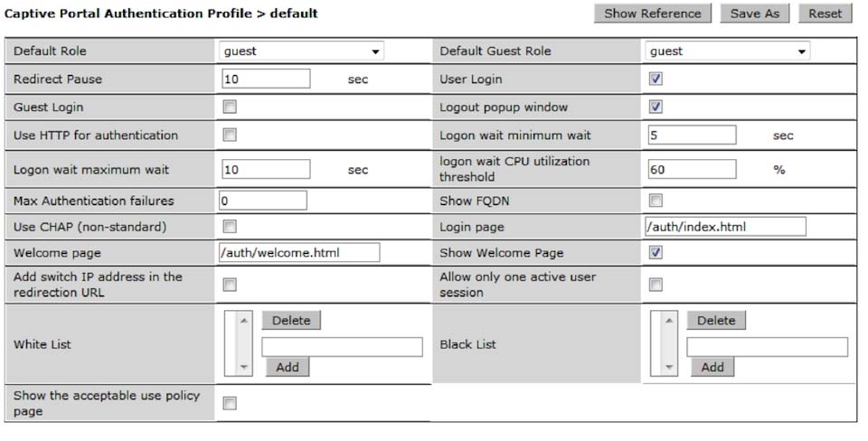Toggle the Logout popup window checkbox
Screen dimensions: 868x441
(656, 107)
